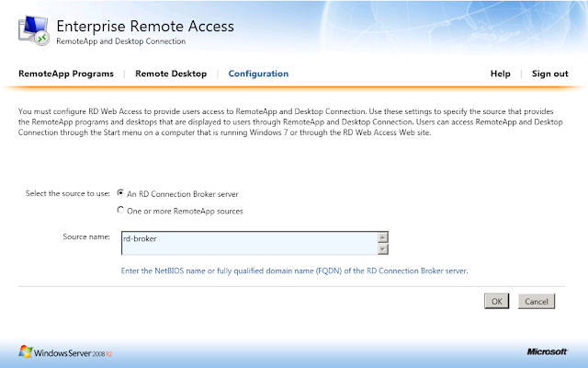Select An RD Connection Broker server option
Image resolution: width=588 pixels, height=368 pixels.
[120, 193]
